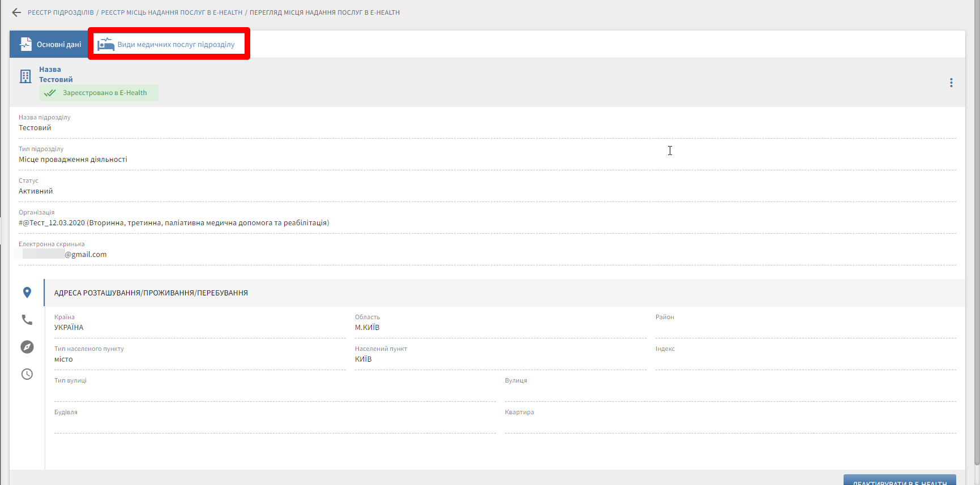Click the Зареєстровано в E-Health badge

[x=104, y=93]
